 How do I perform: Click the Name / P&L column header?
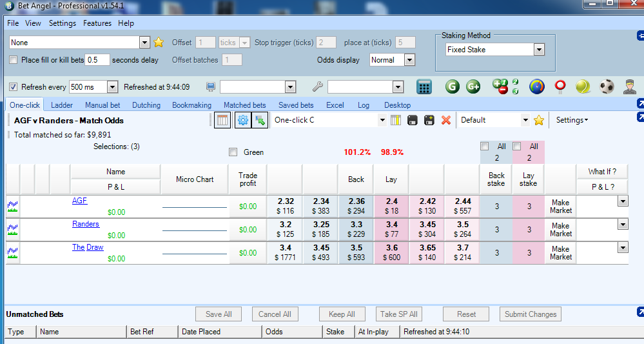click(x=115, y=179)
